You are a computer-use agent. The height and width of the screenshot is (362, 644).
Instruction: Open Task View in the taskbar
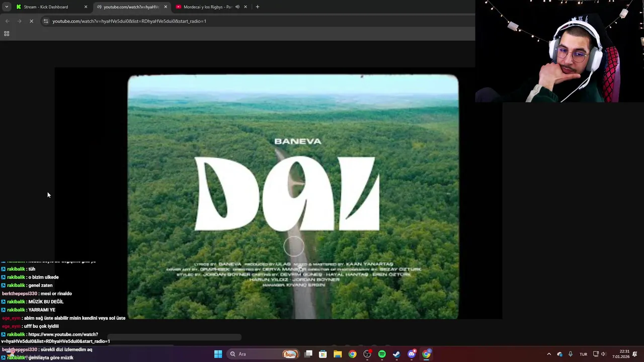(x=308, y=354)
